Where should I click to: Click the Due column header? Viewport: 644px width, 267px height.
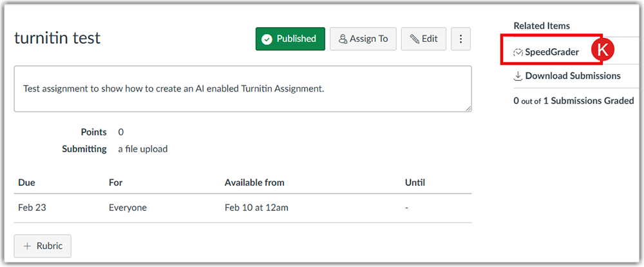[26, 183]
